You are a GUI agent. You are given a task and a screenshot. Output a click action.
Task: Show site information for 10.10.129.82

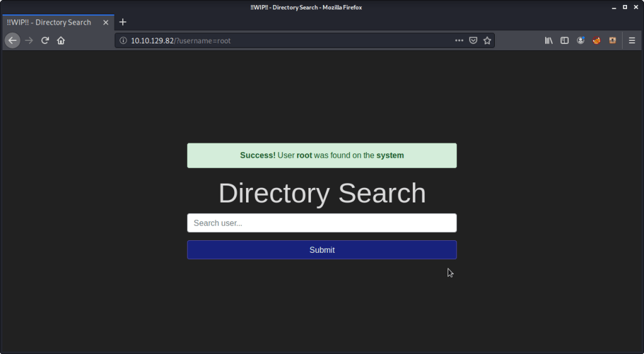coord(123,40)
